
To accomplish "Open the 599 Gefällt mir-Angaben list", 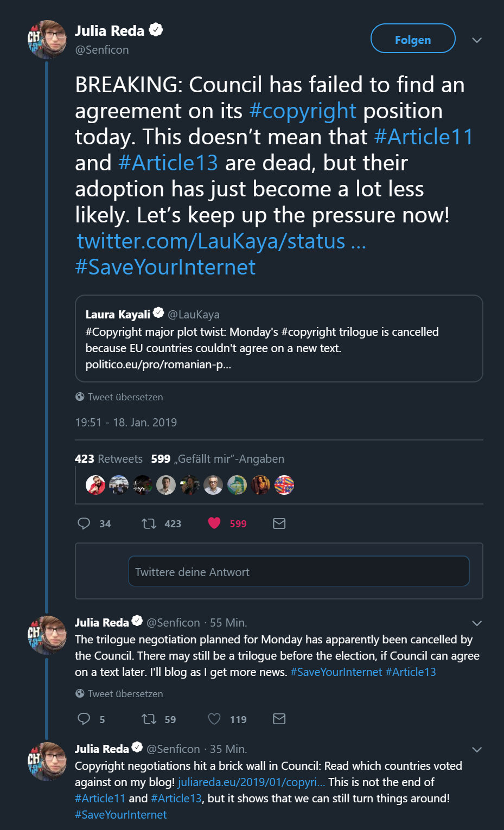I will tap(218, 458).
